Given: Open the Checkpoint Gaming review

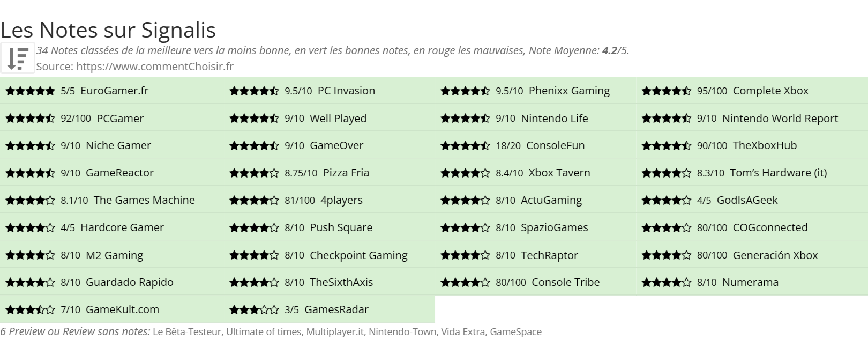Looking at the screenshot, I should (x=358, y=255).
